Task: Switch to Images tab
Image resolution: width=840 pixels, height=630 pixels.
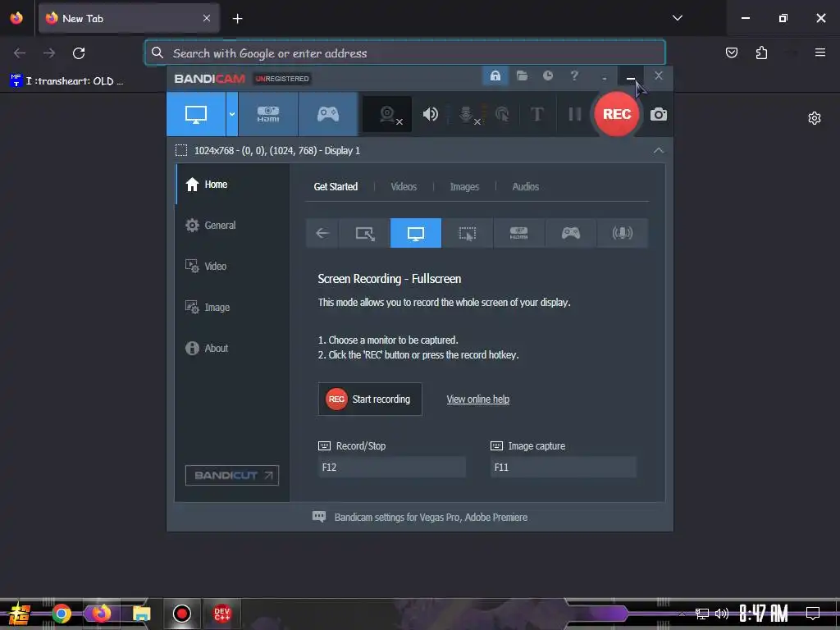Action: coord(464,186)
